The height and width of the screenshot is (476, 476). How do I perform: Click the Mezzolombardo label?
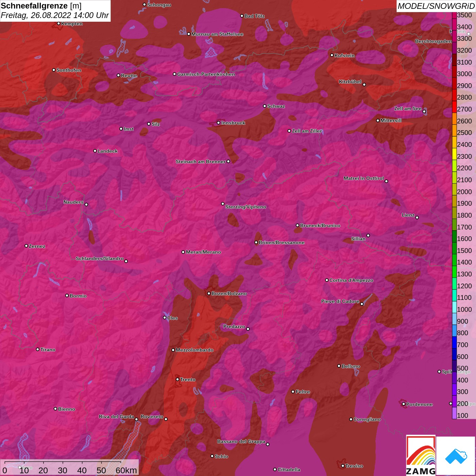tap(195, 350)
